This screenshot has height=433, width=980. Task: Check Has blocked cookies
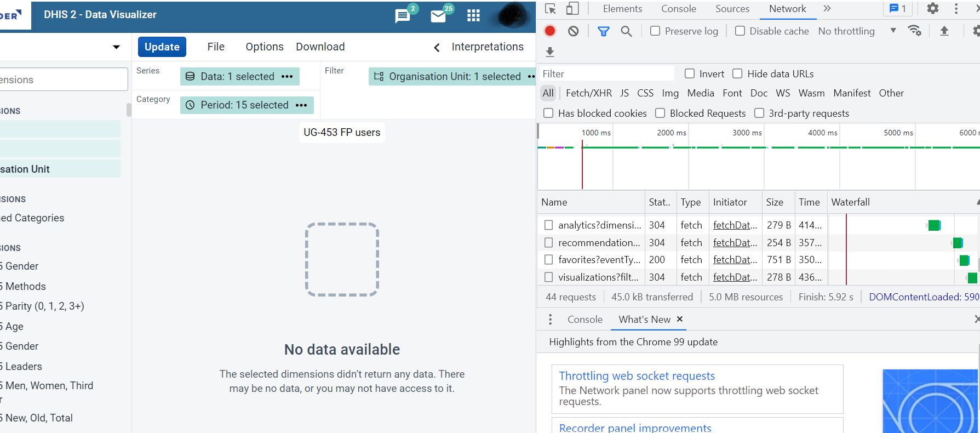548,113
